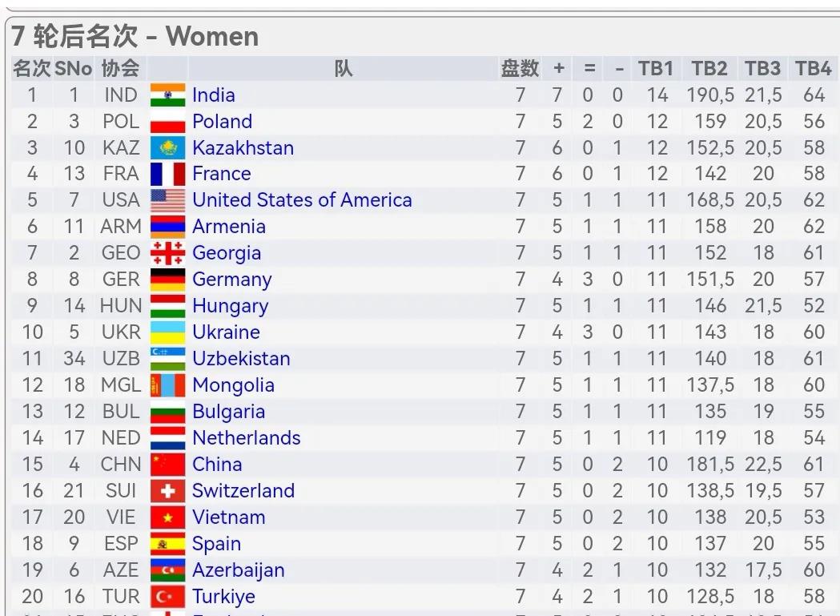The image size is (840, 616).
Task: Open the Vietnam team link
Action: pyautogui.click(x=229, y=517)
